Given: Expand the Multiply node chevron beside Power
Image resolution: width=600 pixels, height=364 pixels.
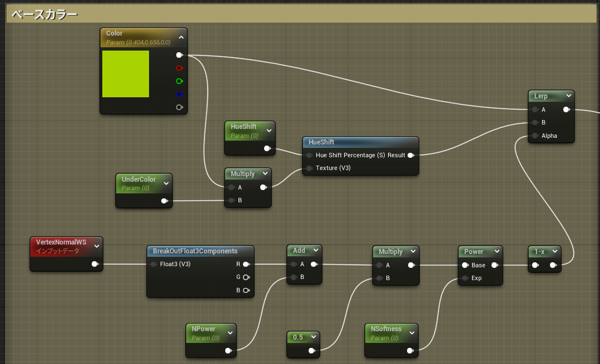Looking at the screenshot, I should pyautogui.click(x=413, y=251).
